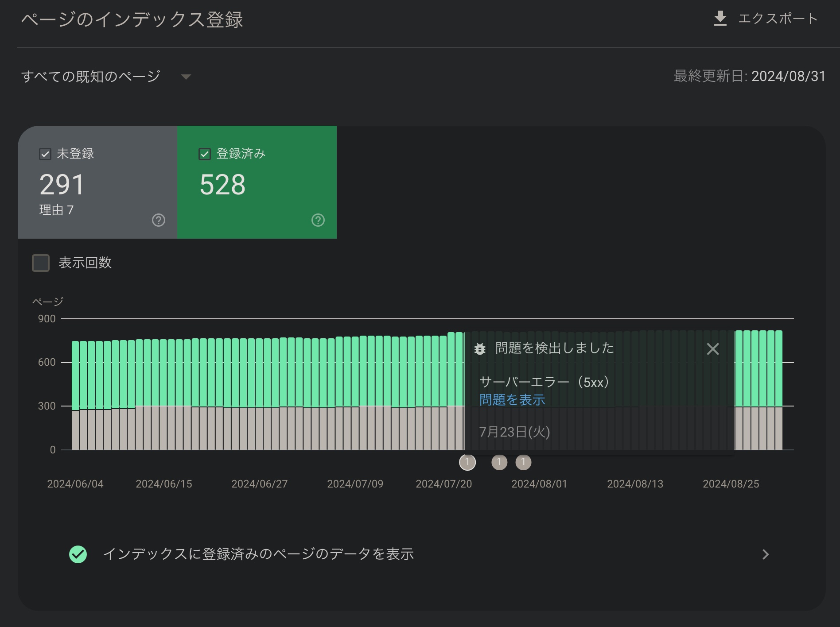Screen dimensions: 840x627
Task: Click help icon in the 未登録 card
Action: pos(159,220)
